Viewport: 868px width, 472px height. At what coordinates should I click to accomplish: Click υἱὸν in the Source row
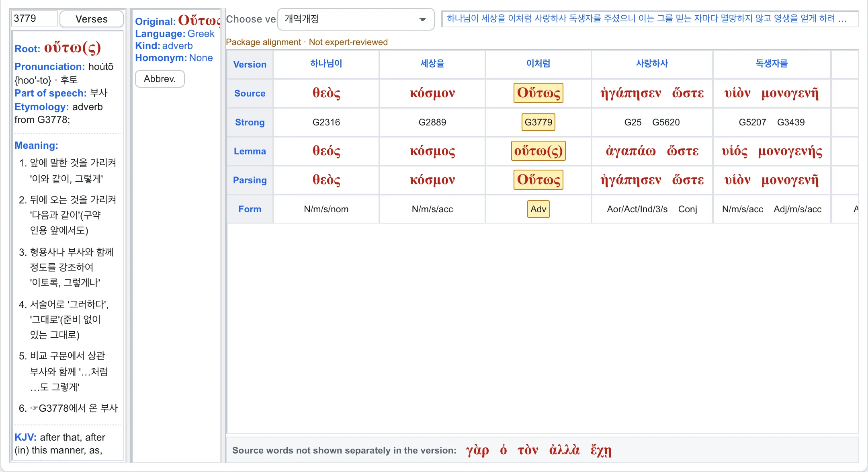click(737, 93)
